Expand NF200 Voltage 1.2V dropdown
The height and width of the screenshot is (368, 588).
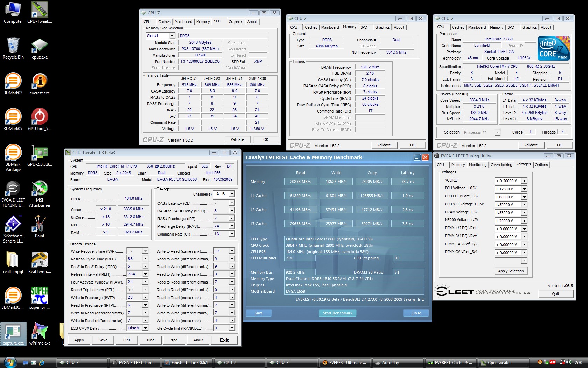tap(524, 221)
